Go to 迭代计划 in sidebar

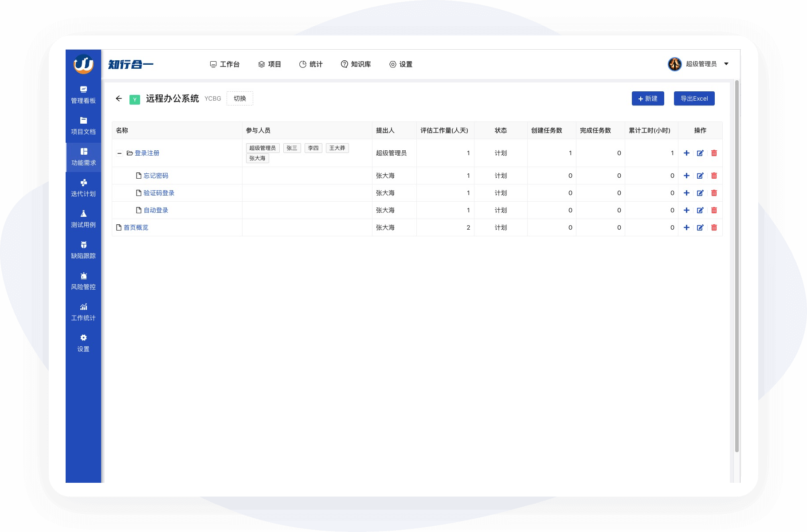(83, 188)
